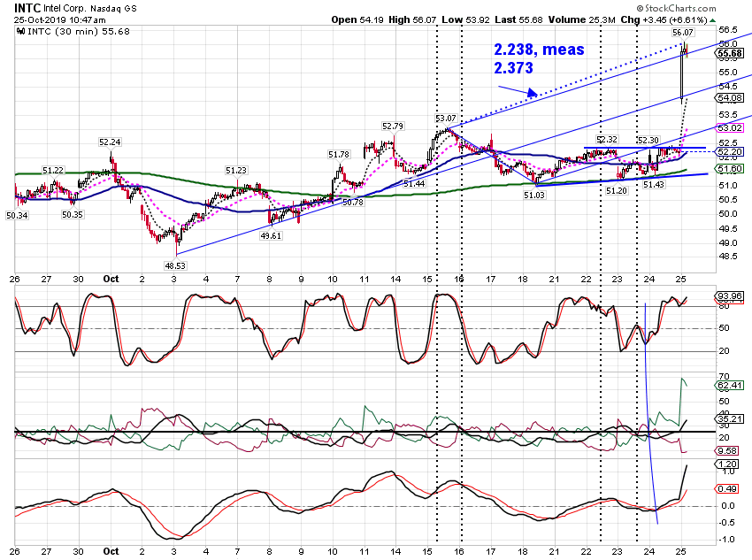The image size is (752, 560).
Task: Click the 48.53 low price label
Action: click(175, 265)
